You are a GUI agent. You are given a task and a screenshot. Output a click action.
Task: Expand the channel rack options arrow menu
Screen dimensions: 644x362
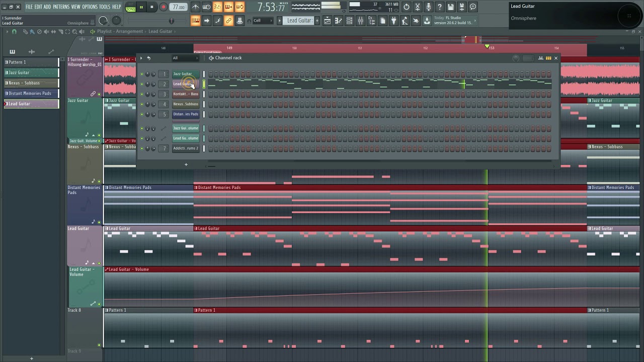coord(141,58)
